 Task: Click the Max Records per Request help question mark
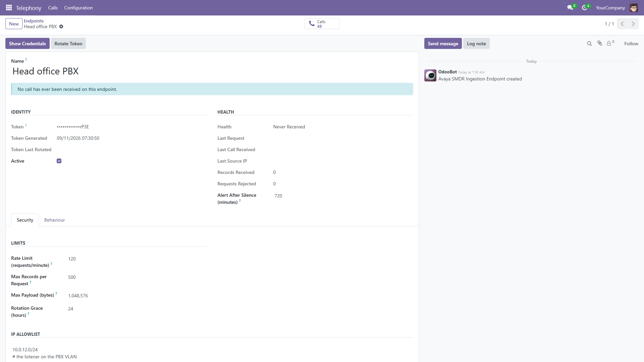point(31,282)
